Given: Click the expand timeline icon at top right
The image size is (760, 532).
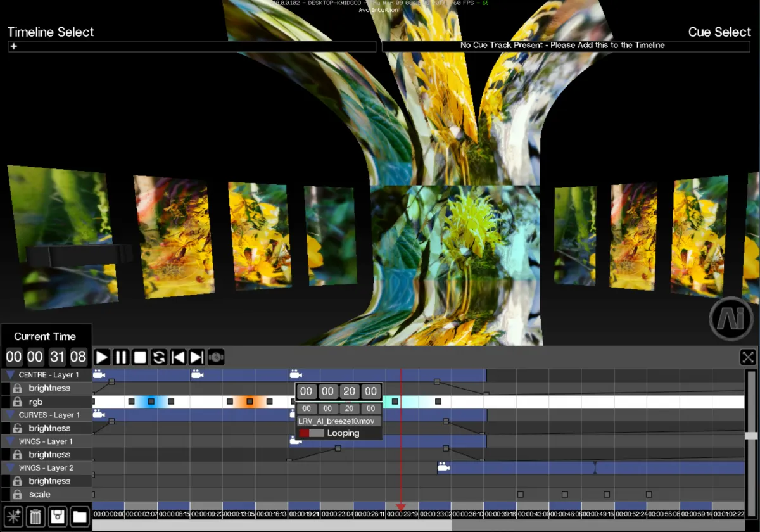Looking at the screenshot, I should (x=748, y=357).
